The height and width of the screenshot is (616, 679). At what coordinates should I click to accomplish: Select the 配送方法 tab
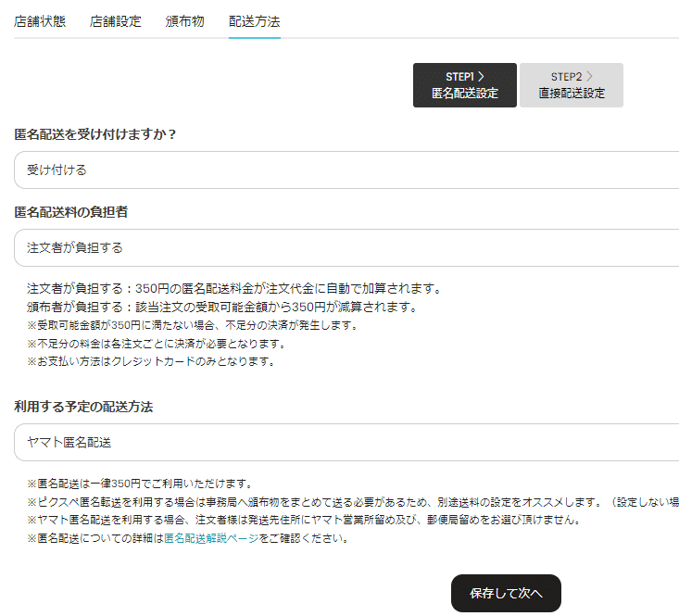(254, 21)
